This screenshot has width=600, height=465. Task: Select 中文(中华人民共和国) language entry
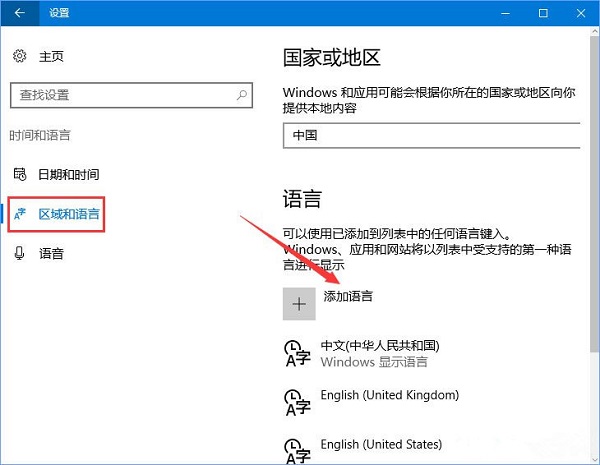tap(380, 346)
